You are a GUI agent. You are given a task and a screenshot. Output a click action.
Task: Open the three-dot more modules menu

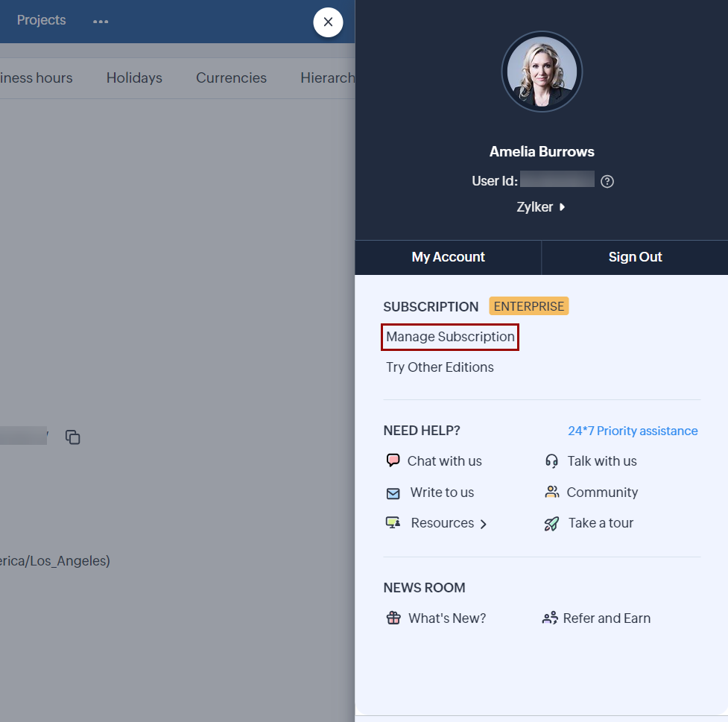(x=101, y=22)
